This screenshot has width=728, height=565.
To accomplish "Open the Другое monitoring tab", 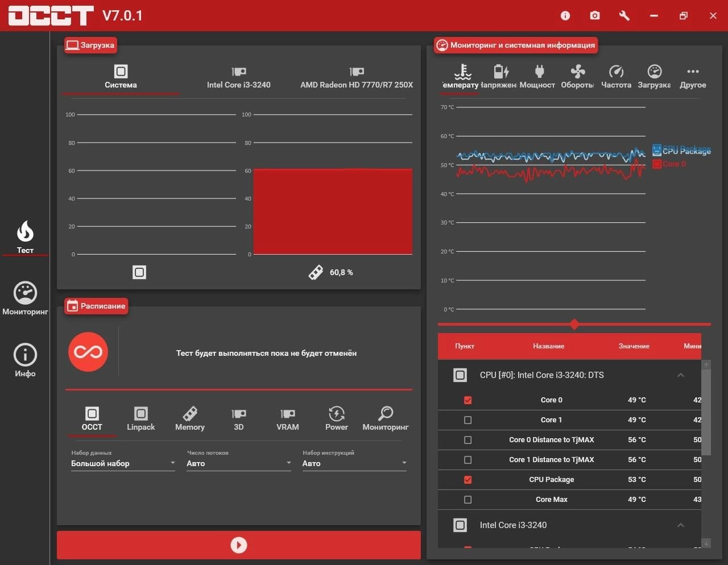I will point(693,77).
